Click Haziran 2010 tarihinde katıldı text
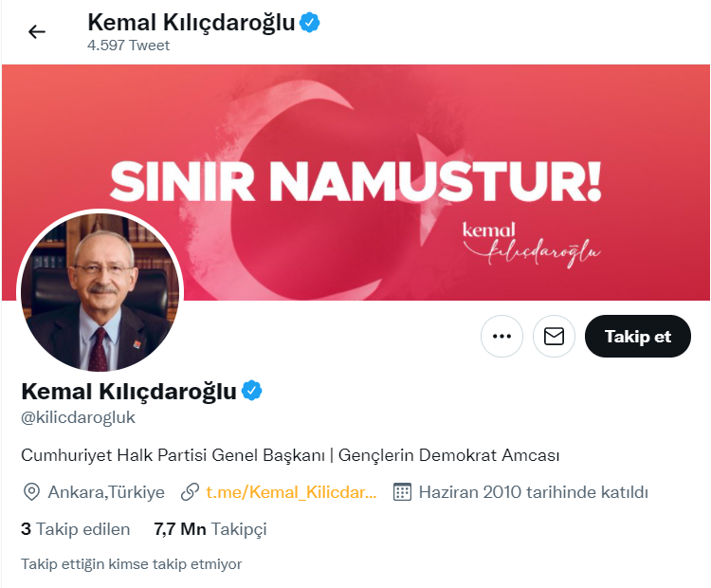 533,492
